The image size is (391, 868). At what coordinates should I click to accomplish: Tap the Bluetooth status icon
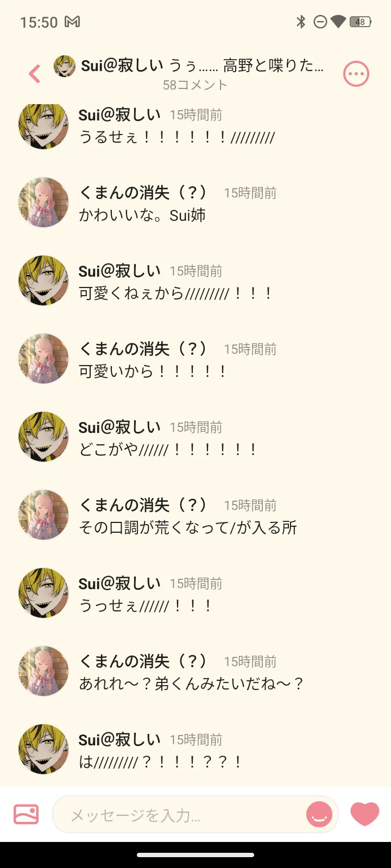tap(301, 22)
